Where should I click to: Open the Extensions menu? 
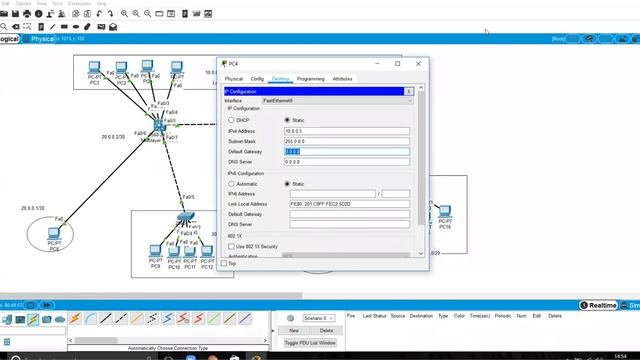click(80, 3)
